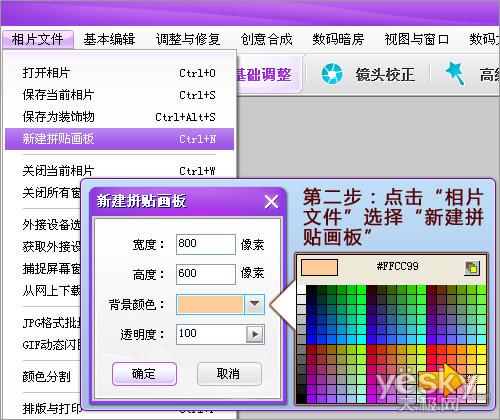
Task: Click the 宽度 input field
Action: click(x=206, y=244)
